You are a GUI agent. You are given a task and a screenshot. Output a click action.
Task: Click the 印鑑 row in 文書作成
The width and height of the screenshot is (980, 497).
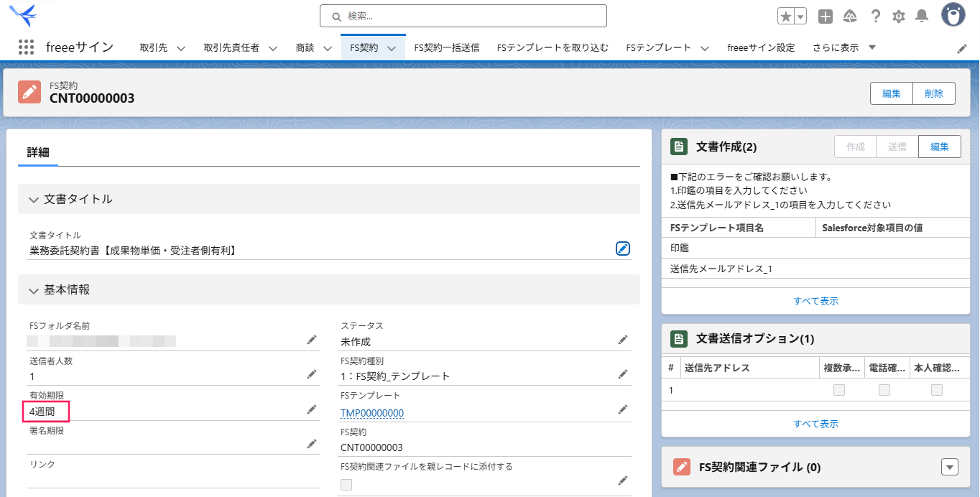pyautogui.click(x=815, y=248)
